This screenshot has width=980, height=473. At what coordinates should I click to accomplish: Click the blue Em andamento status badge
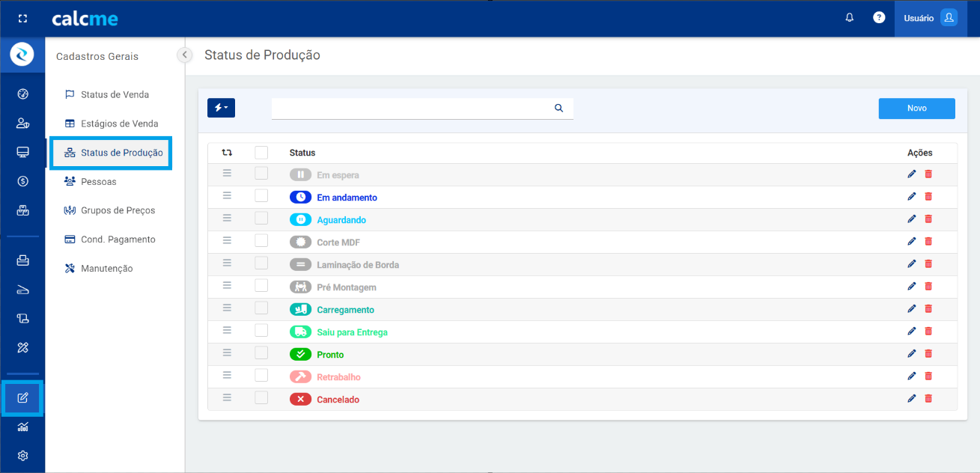300,198
